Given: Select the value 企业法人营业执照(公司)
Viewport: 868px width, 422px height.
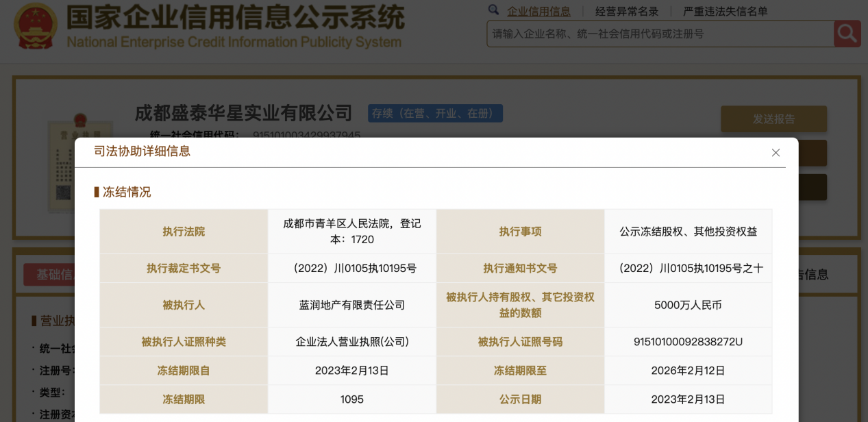Looking at the screenshot, I should tap(352, 342).
